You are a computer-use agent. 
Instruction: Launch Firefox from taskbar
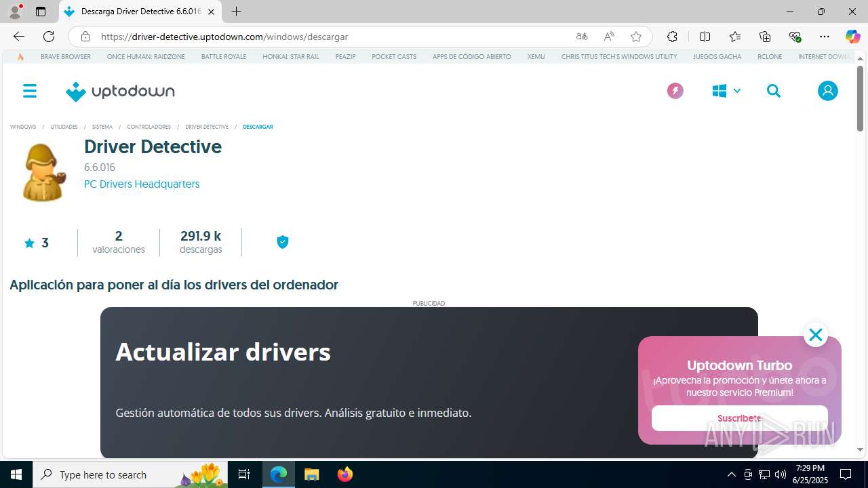point(345,474)
